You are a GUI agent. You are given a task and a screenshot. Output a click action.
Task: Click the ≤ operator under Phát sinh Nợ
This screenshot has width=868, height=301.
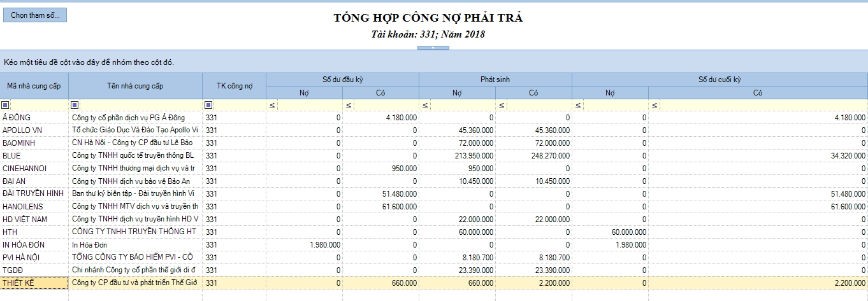point(425,105)
